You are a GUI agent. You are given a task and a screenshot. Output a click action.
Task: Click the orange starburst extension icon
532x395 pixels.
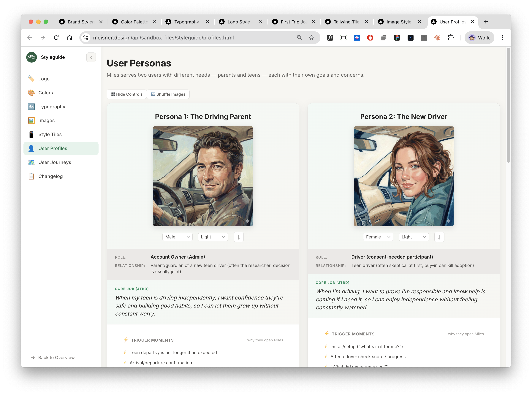pyautogui.click(x=437, y=38)
